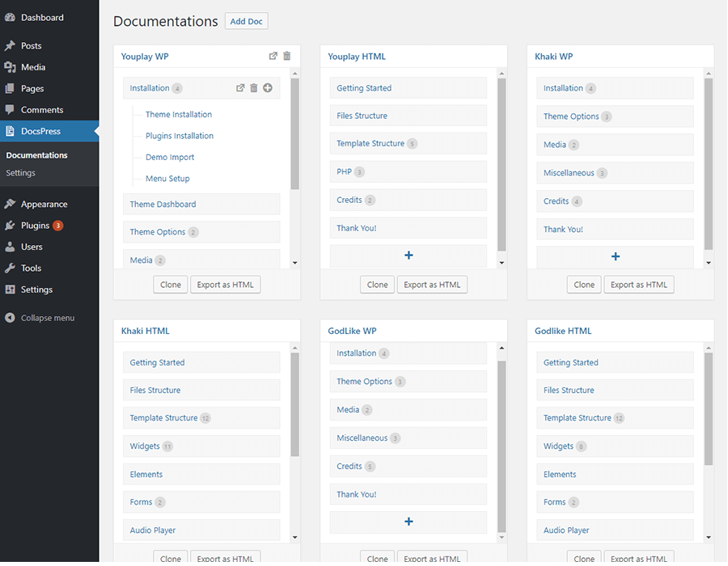Click DocsPress document icon in sidebar

tap(10, 131)
